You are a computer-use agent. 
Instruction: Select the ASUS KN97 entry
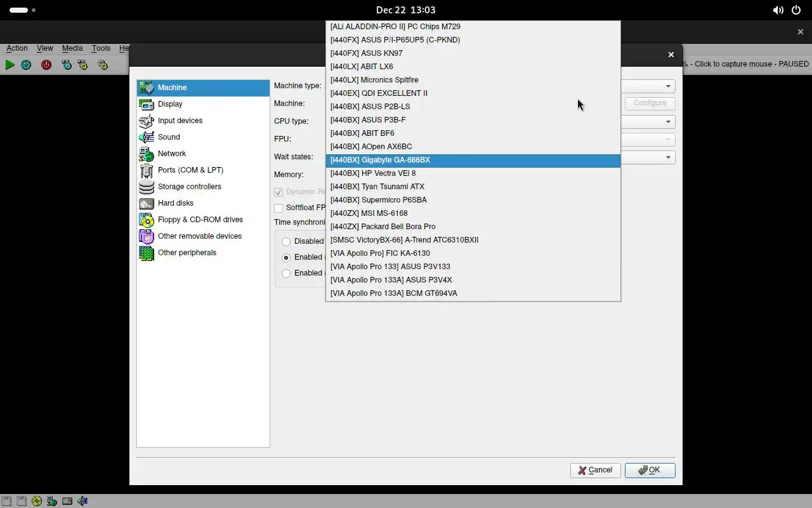(x=473, y=53)
